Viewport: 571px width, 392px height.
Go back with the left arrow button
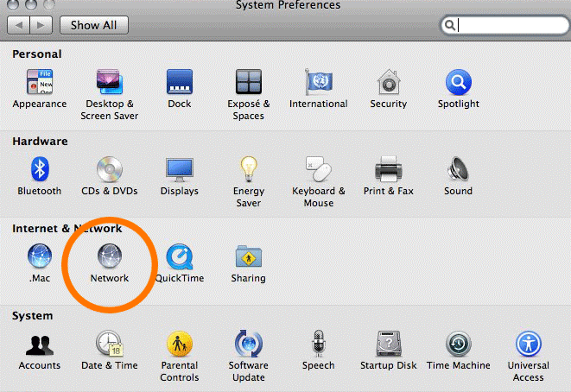tap(18, 25)
